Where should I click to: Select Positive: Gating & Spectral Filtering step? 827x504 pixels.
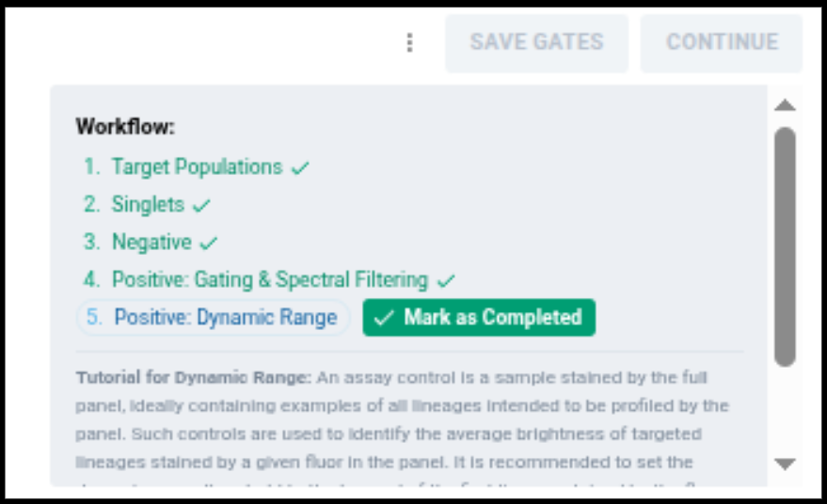tap(270, 280)
